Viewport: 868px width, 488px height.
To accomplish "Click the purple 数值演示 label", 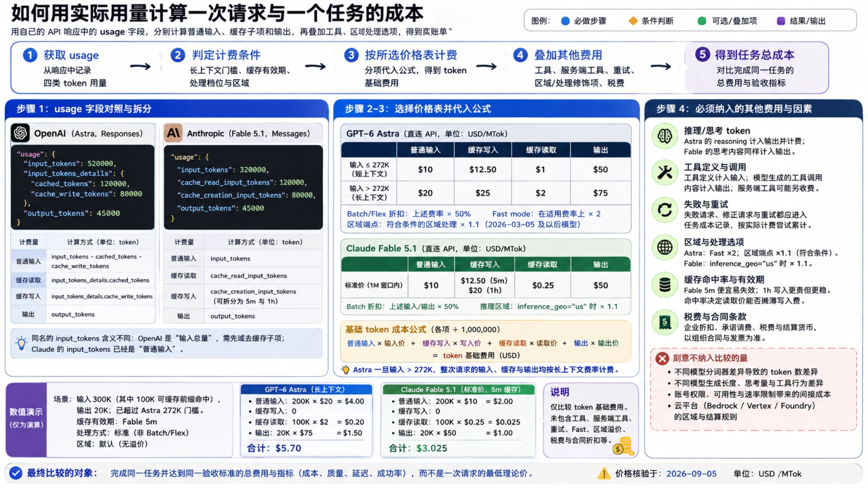I will coord(26,419).
